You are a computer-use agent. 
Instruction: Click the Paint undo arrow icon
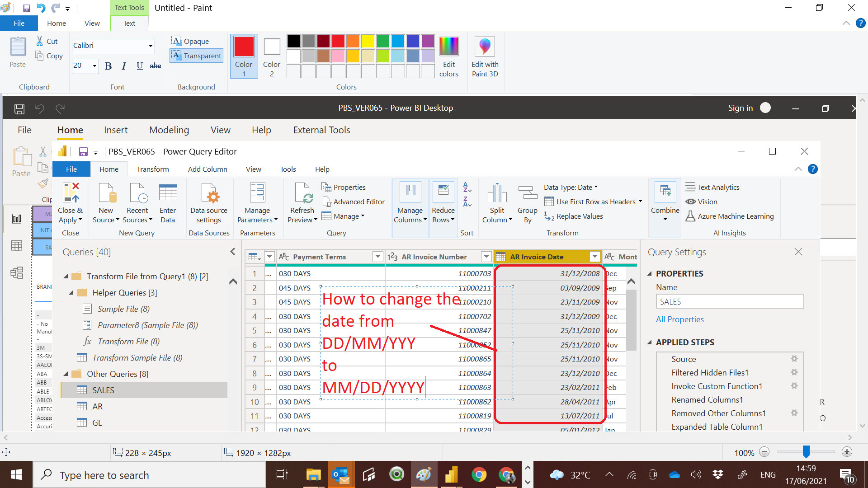41,8
